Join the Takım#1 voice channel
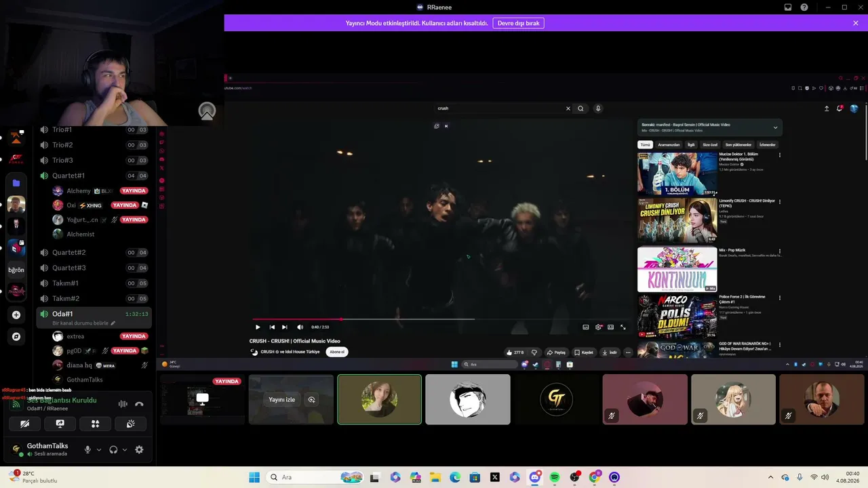The image size is (868, 488). point(94,283)
